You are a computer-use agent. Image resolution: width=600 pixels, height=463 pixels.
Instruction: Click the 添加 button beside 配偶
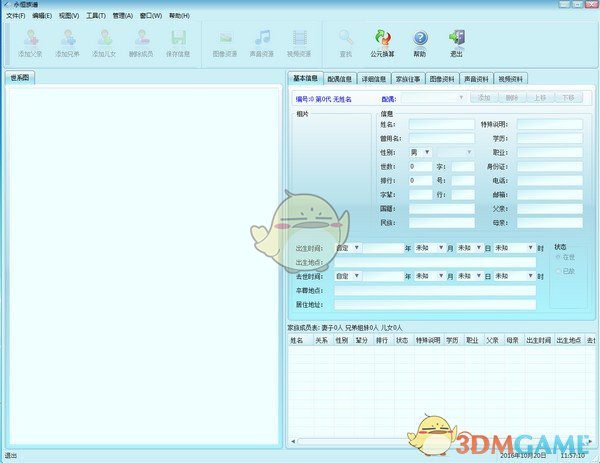point(484,98)
